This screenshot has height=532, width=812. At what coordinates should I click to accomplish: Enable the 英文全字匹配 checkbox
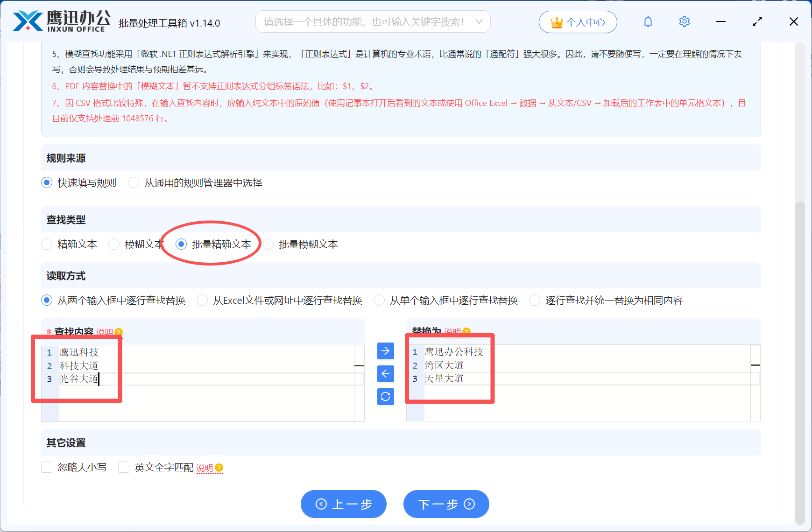click(123, 467)
